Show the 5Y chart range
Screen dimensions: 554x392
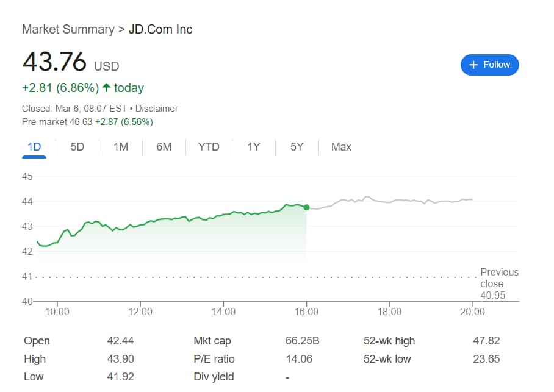click(x=297, y=147)
